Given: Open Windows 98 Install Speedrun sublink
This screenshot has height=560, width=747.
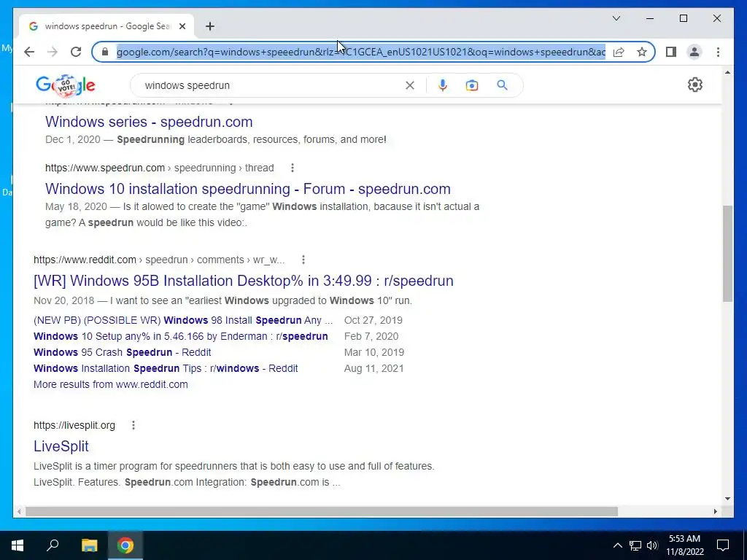Looking at the screenshot, I should 183,320.
